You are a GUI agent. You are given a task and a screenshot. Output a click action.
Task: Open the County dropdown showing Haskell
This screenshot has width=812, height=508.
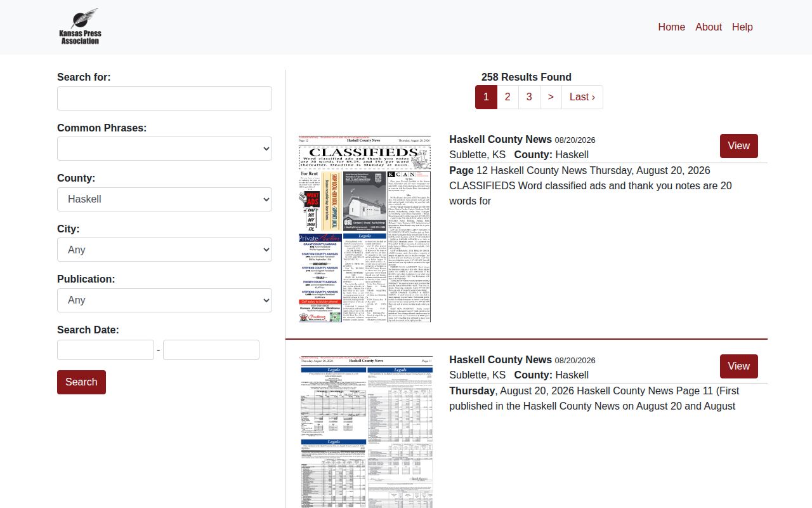click(x=164, y=199)
